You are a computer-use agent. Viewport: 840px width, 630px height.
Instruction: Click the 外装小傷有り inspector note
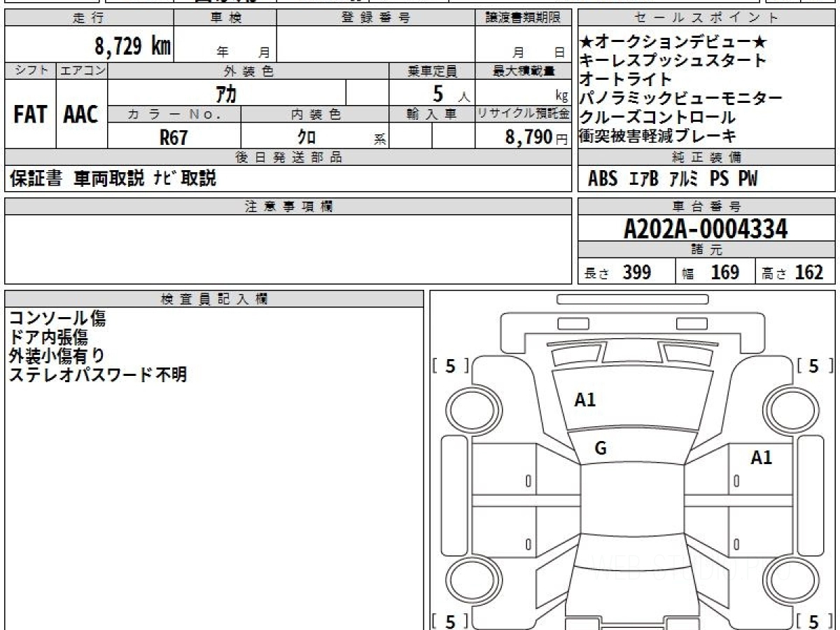(x=57, y=356)
